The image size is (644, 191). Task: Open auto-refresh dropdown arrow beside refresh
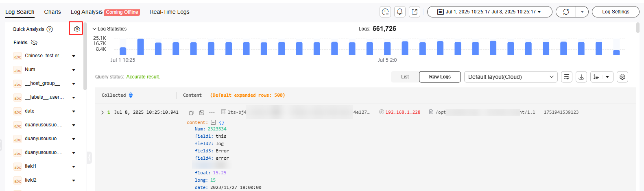(x=582, y=12)
